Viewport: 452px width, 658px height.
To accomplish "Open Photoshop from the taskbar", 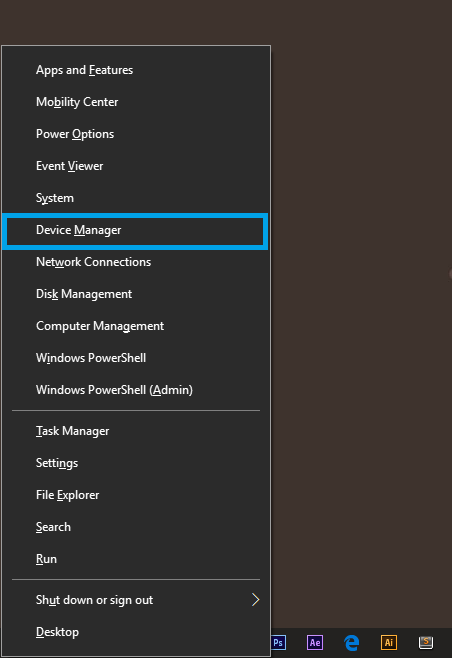I will tap(279, 642).
